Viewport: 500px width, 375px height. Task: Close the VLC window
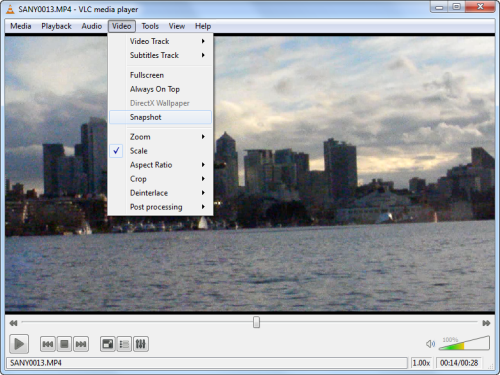pyautogui.click(x=480, y=7)
